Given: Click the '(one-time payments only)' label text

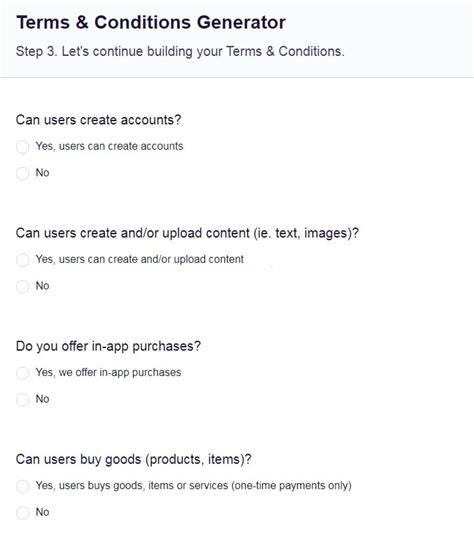Looking at the screenshot, I should (292, 486).
